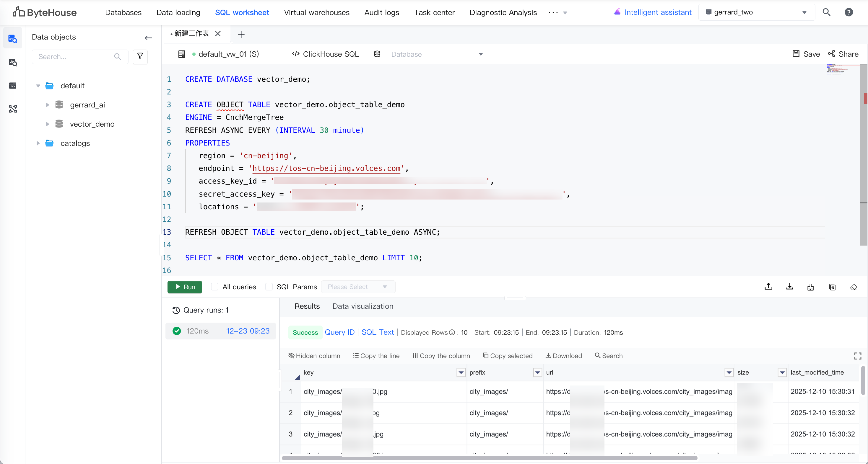Expand the vector_demo database tree node

48,124
